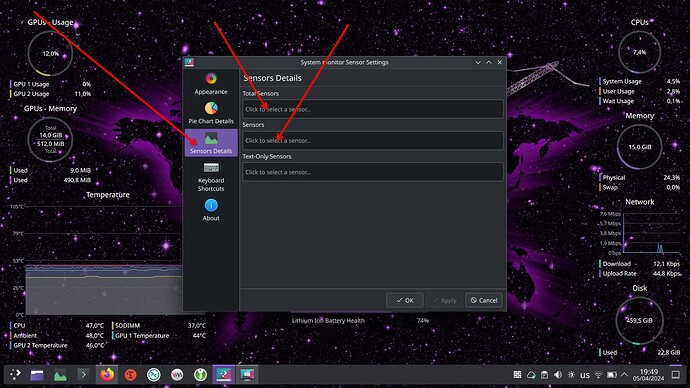Click the 'SODIMM' temperature label
This screenshot has height=388, width=690.
(127, 326)
